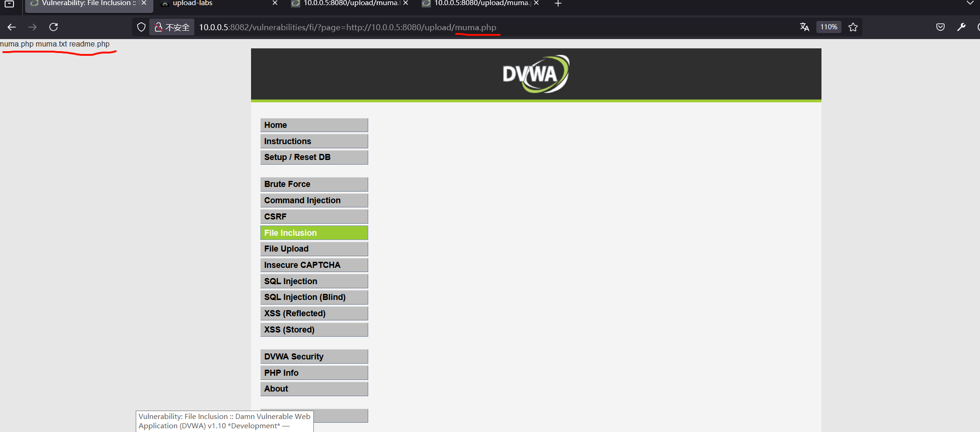Go to Brute Force page
The width and height of the screenshot is (980, 432).
(314, 184)
